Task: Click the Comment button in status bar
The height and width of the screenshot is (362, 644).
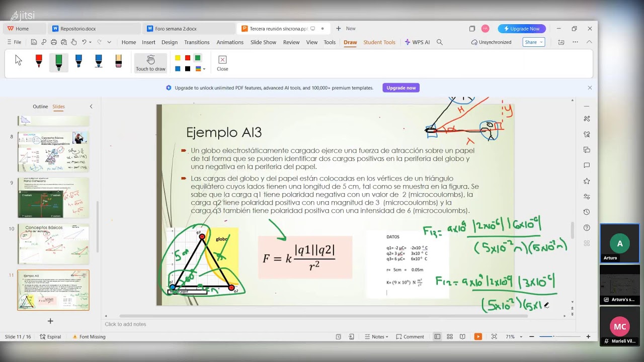Action: click(x=410, y=337)
